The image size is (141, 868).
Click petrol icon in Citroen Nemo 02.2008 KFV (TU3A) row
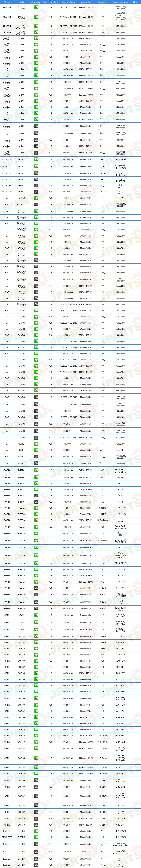pos(36,159)
